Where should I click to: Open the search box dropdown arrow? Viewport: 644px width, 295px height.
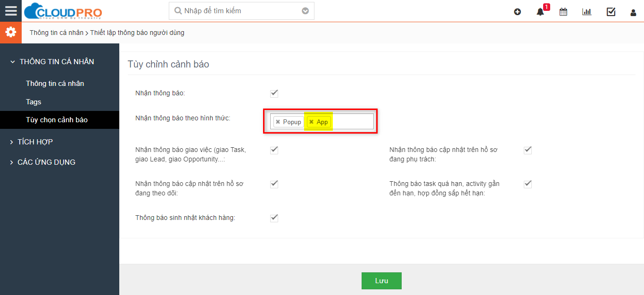(305, 11)
